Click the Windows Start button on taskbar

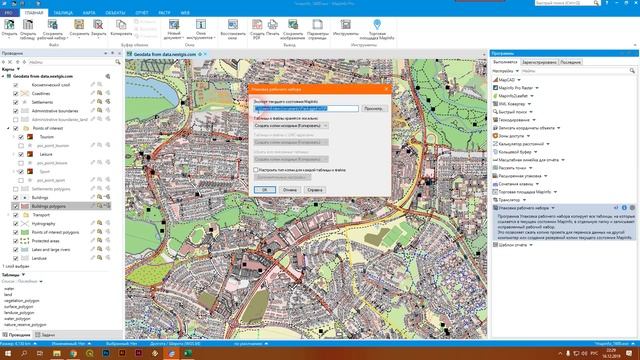(7, 353)
